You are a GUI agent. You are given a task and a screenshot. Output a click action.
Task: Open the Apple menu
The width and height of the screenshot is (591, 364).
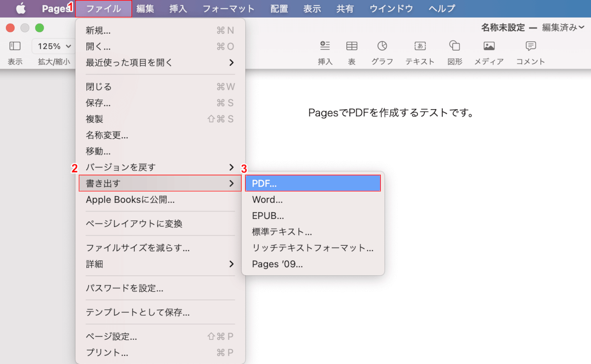tap(21, 8)
